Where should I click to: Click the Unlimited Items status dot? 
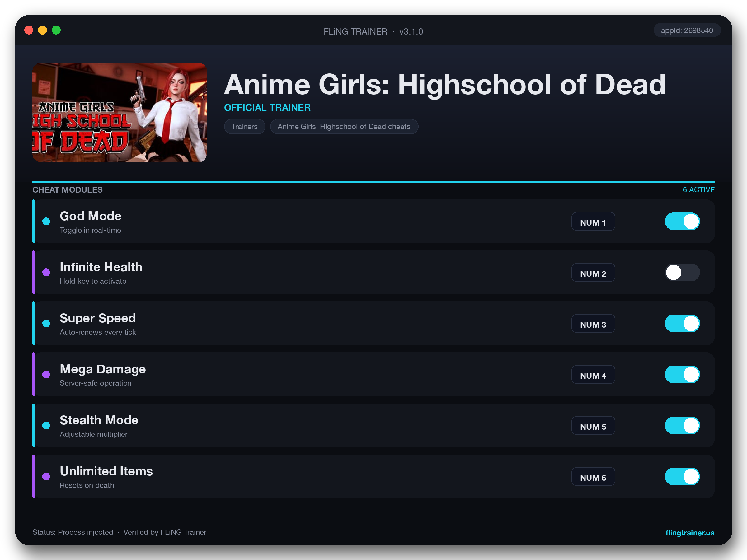point(46,476)
